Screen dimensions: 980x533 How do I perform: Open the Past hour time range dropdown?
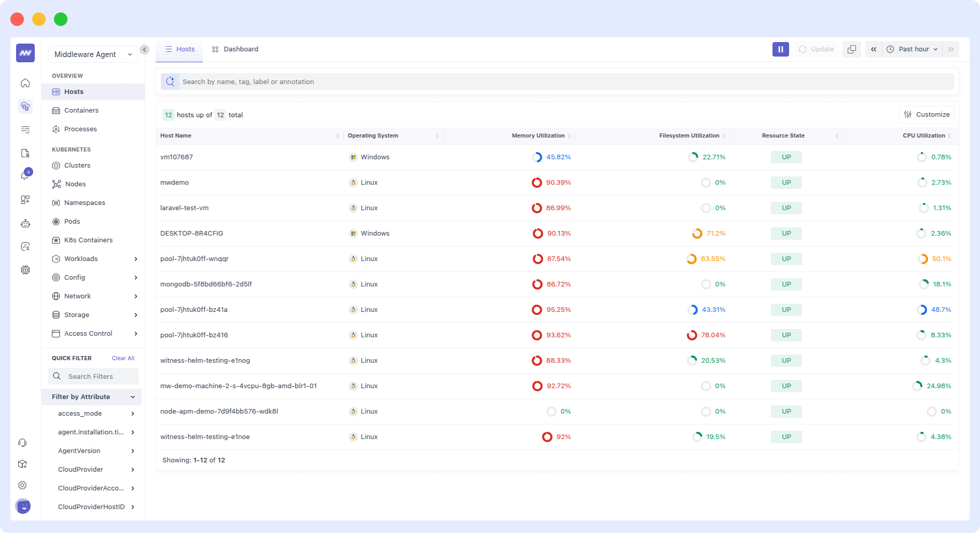[913, 49]
